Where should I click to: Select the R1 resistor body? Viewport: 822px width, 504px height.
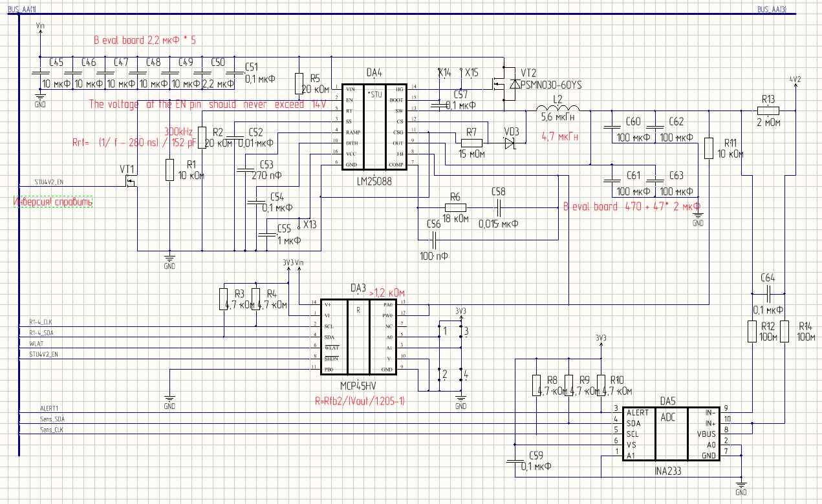(169, 169)
